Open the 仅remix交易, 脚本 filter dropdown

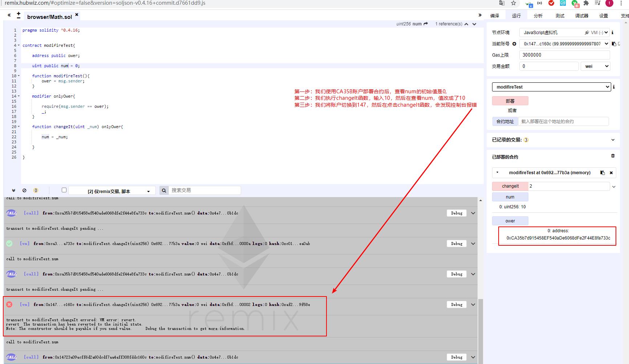click(x=112, y=191)
